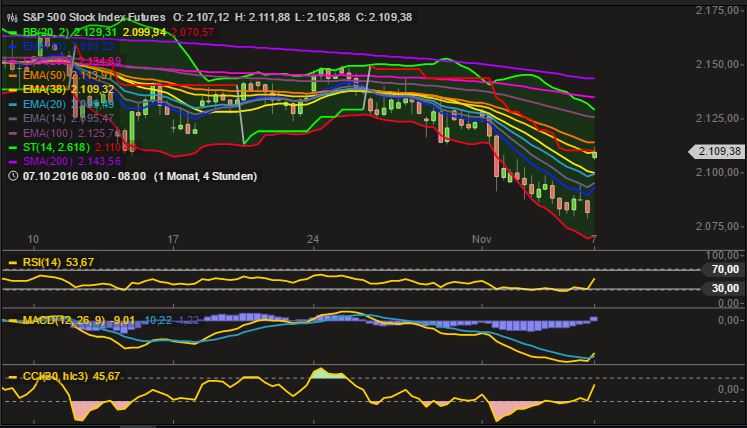Click the 2.125,00 price axis label
Image resolution: width=747 pixels, height=428 pixels.
(x=718, y=118)
